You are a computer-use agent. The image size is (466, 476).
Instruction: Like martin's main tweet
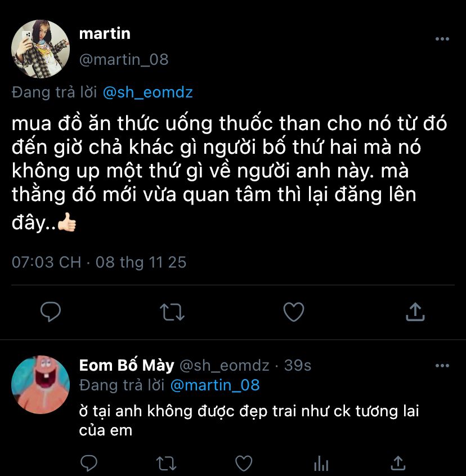tap(293, 312)
